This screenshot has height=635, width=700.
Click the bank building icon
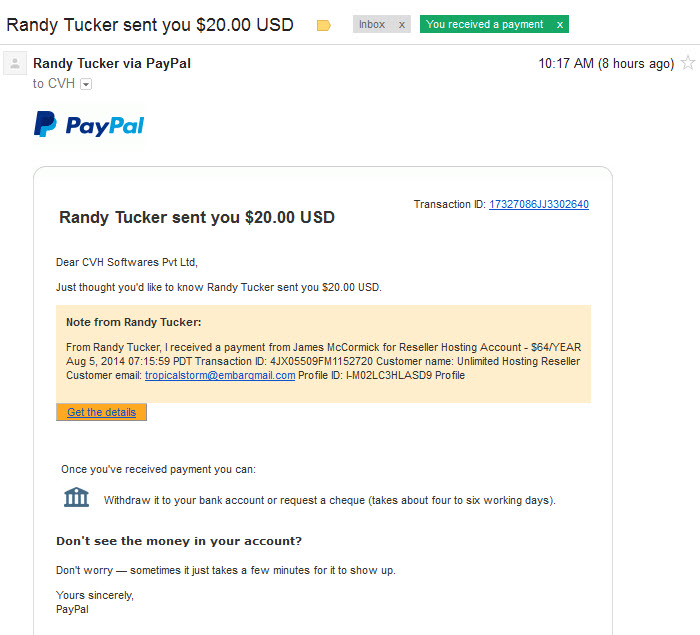pyautogui.click(x=77, y=497)
